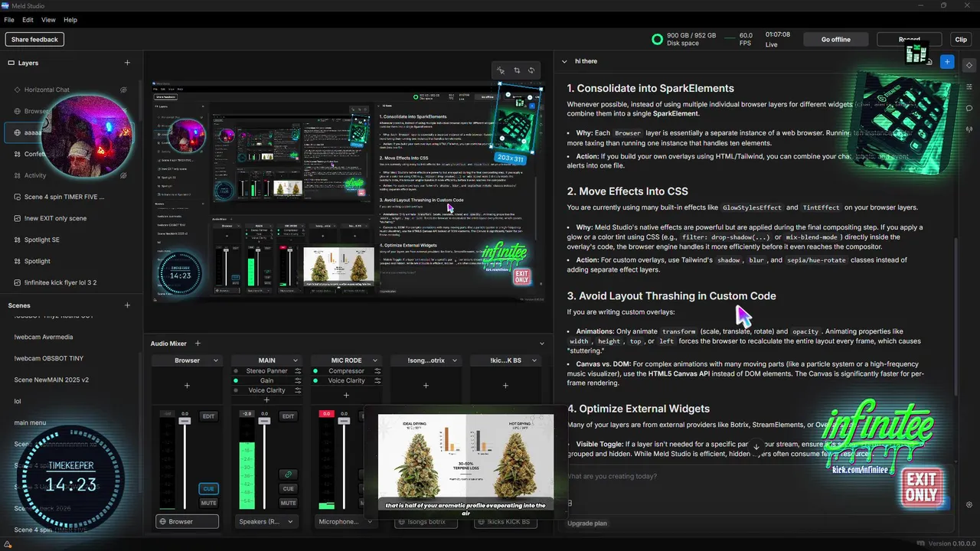Open Gain effect settings icon on MAIN

(298, 380)
